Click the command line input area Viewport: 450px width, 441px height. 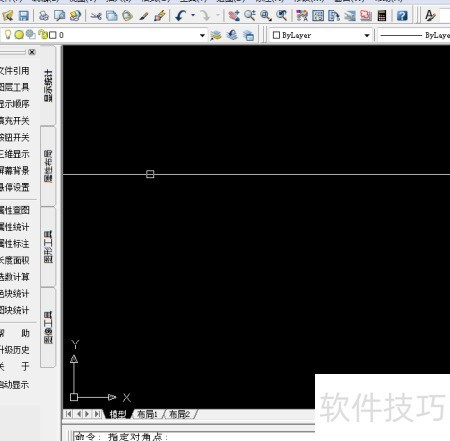(x=193, y=436)
